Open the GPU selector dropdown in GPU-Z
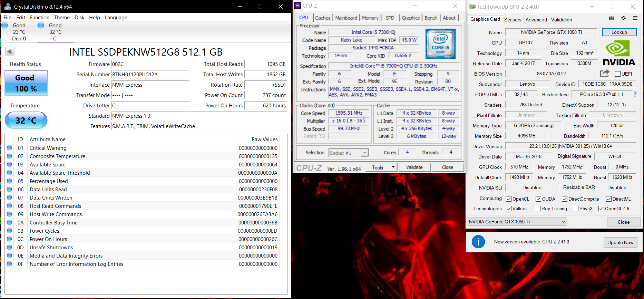 pos(517,222)
